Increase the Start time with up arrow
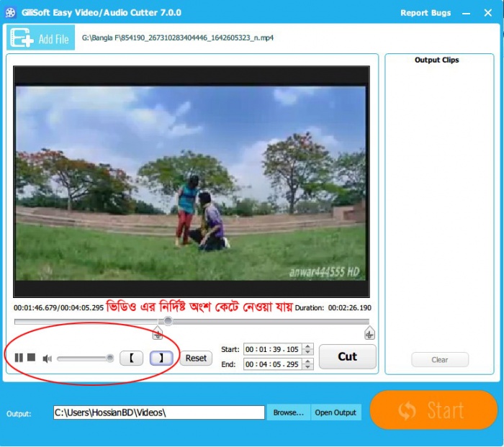 (x=308, y=346)
